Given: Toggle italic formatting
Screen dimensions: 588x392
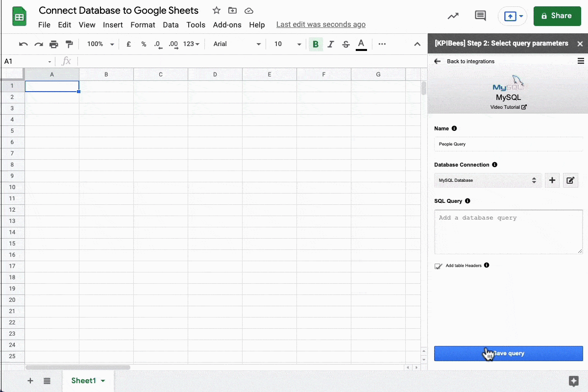Looking at the screenshot, I should click(331, 44).
